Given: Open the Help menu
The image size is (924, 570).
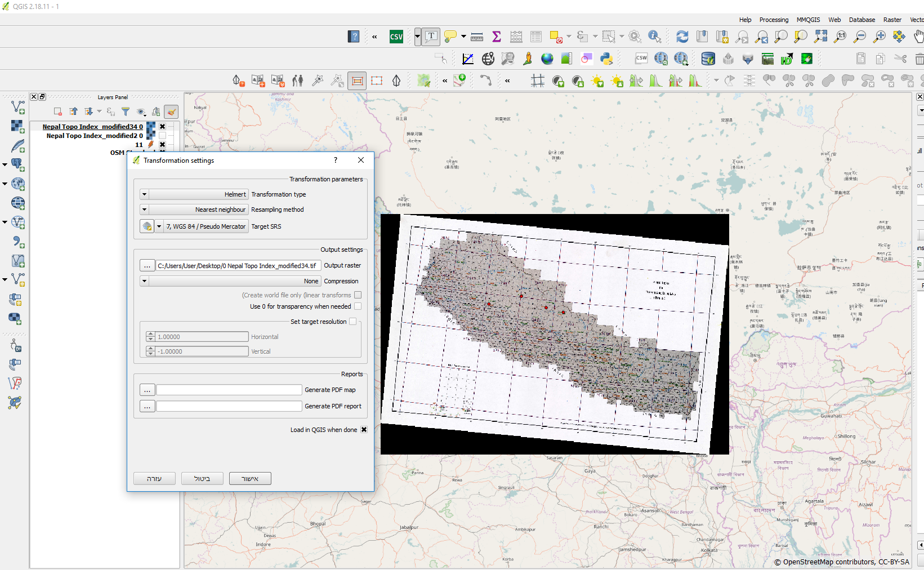Looking at the screenshot, I should click(745, 20).
